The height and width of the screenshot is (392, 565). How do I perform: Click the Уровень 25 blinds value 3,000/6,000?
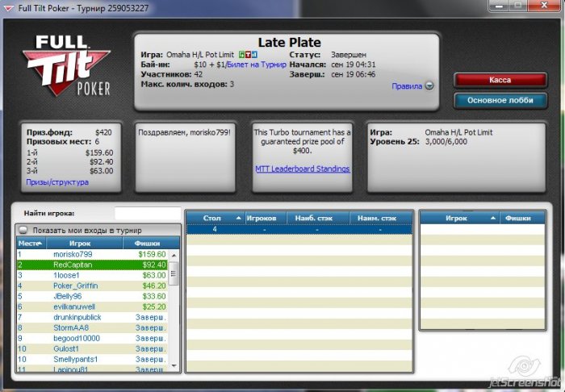446,141
